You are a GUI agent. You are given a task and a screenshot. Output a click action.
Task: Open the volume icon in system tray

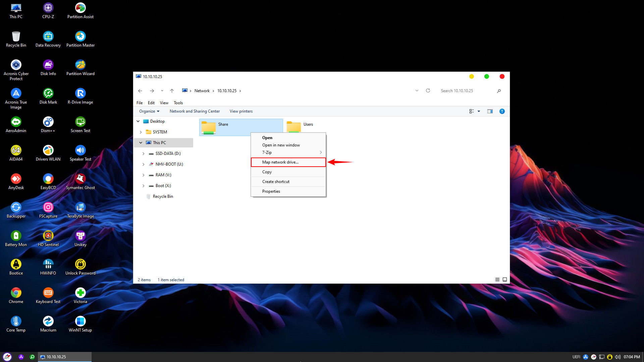tap(618, 357)
